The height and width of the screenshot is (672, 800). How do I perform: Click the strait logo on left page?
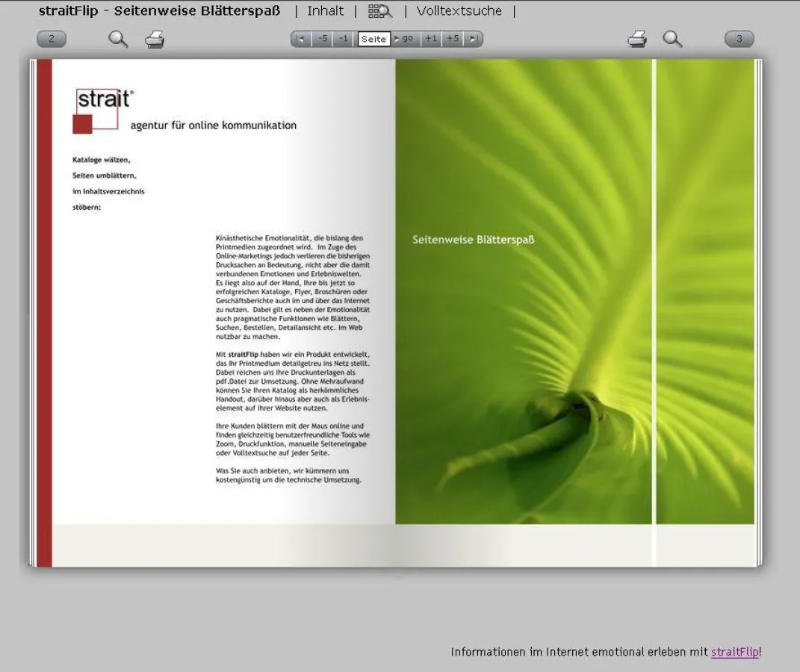point(105,111)
